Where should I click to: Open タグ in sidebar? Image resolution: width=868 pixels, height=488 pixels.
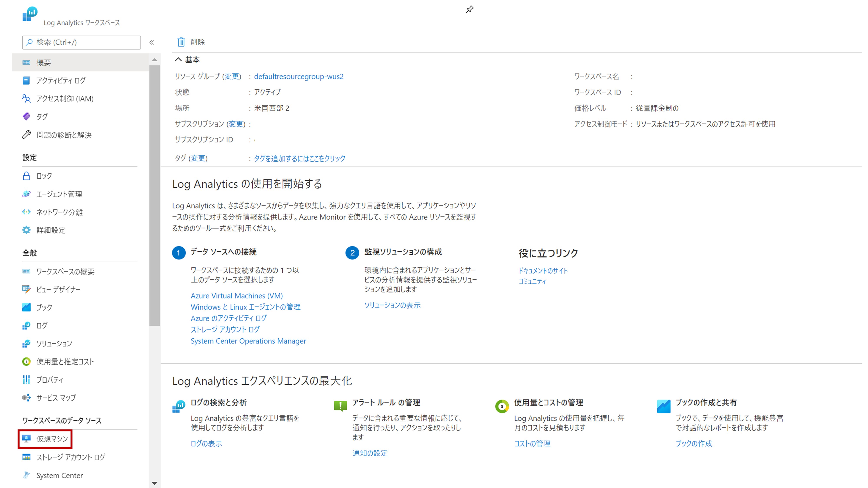pyautogui.click(x=42, y=116)
